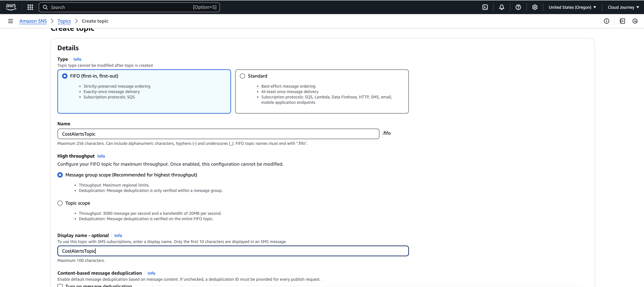Open the tutorials panel icon

pyautogui.click(x=622, y=21)
